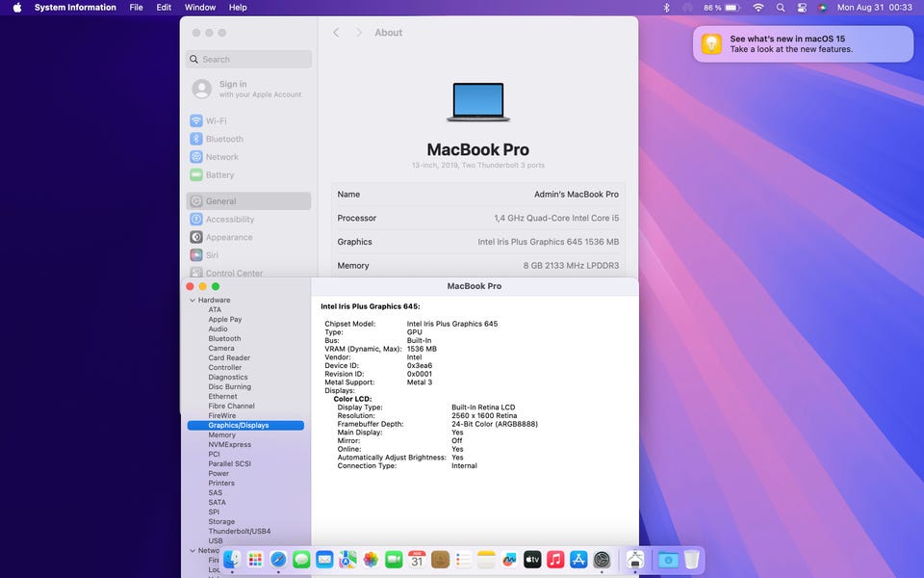Open Contacts app in the Dock

pyautogui.click(x=440, y=559)
